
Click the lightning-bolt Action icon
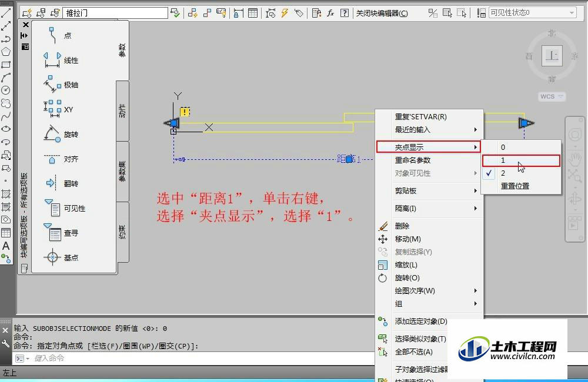pyautogui.click(x=285, y=13)
